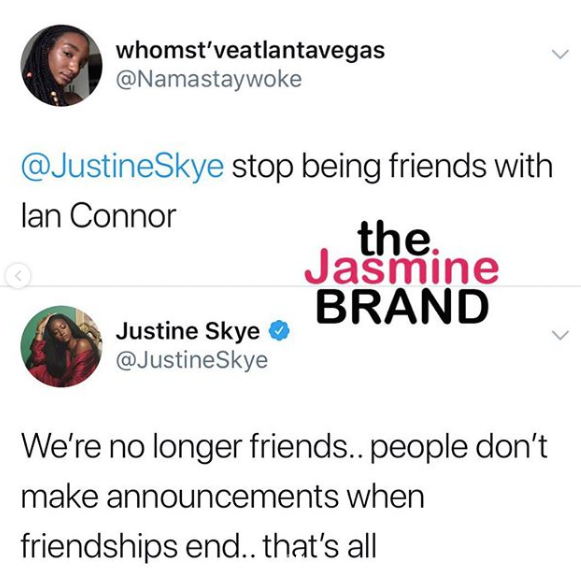Image resolution: width=581 pixels, height=574 pixels.
Task: Open whomst'veatlantavegas profile picture
Action: (61, 66)
